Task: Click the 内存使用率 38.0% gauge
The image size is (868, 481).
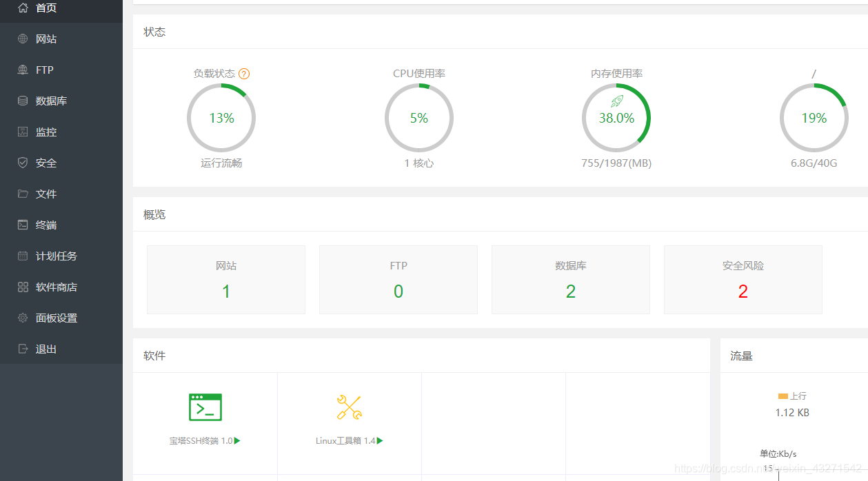Action: pyautogui.click(x=616, y=118)
